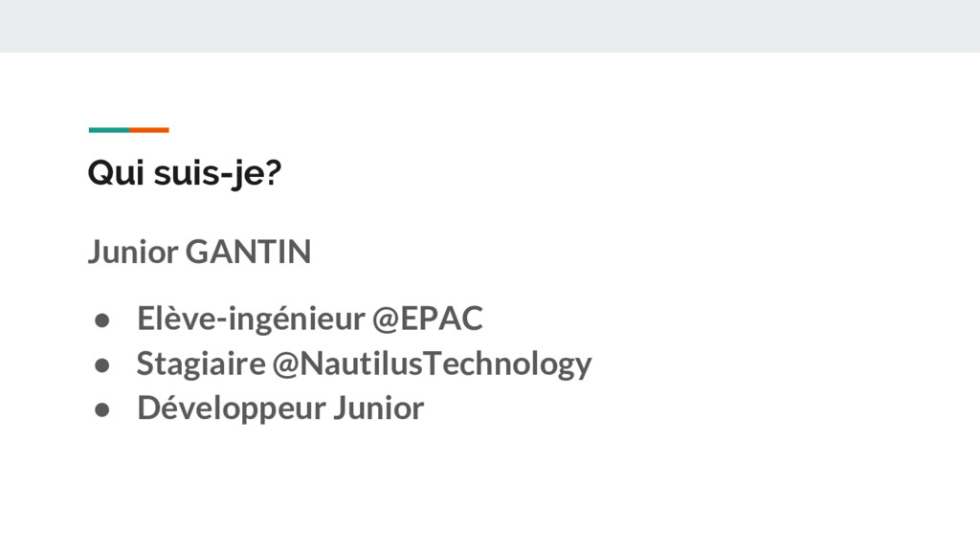Select the word "Stagiaire"

[x=201, y=364]
